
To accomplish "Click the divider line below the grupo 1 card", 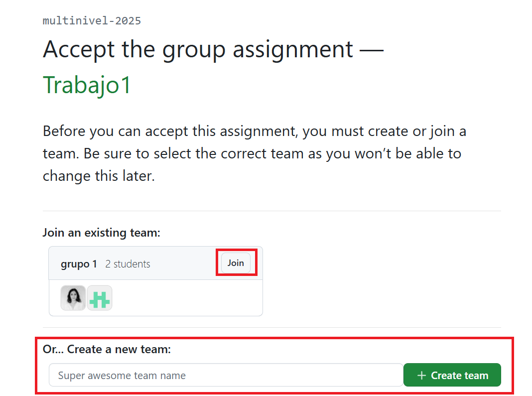I will pos(272,327).
